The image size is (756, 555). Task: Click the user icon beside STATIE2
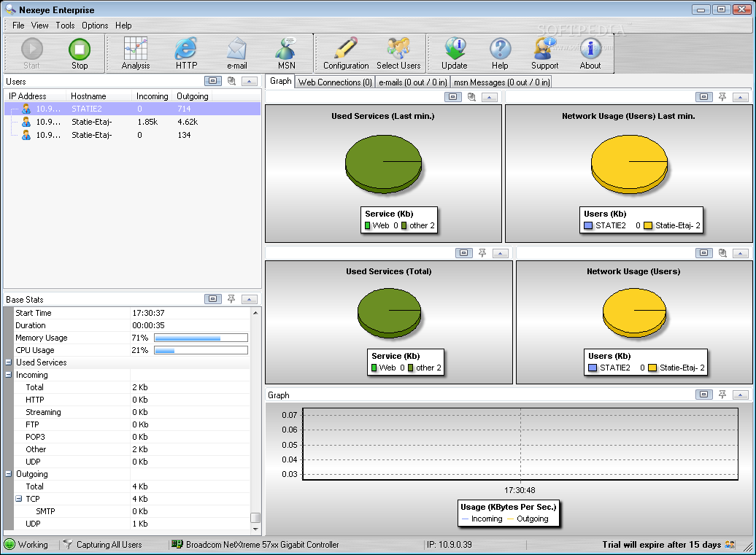tap(26, 109)
